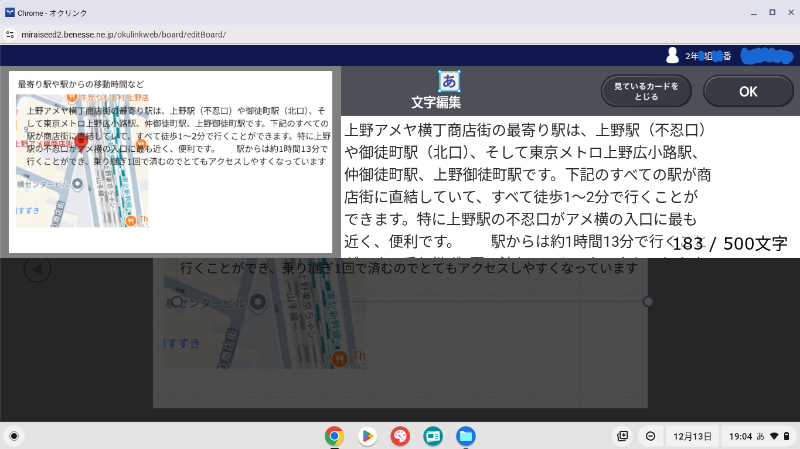Click the OK button
Viewport: 800px width, 449px height.
tap(748, 91)
